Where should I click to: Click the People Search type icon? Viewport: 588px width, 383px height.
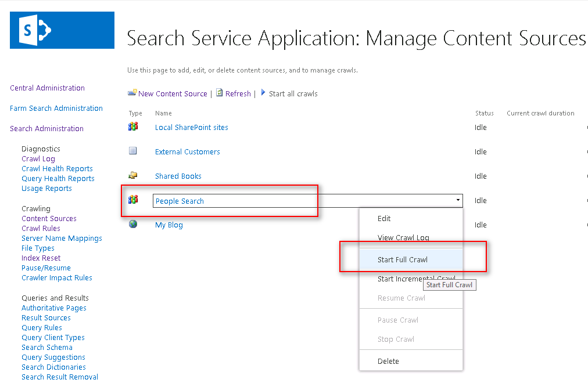tap(133, 200)
